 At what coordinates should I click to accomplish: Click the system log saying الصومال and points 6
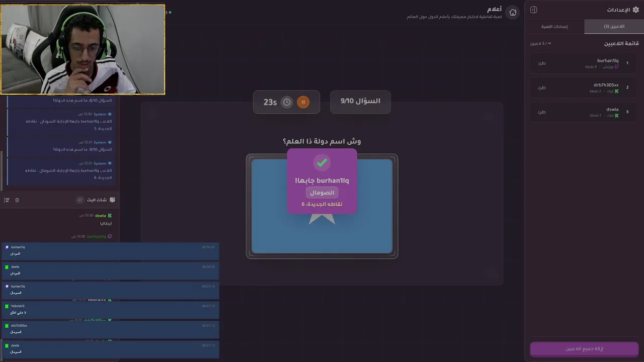click(x=60, y=171)
